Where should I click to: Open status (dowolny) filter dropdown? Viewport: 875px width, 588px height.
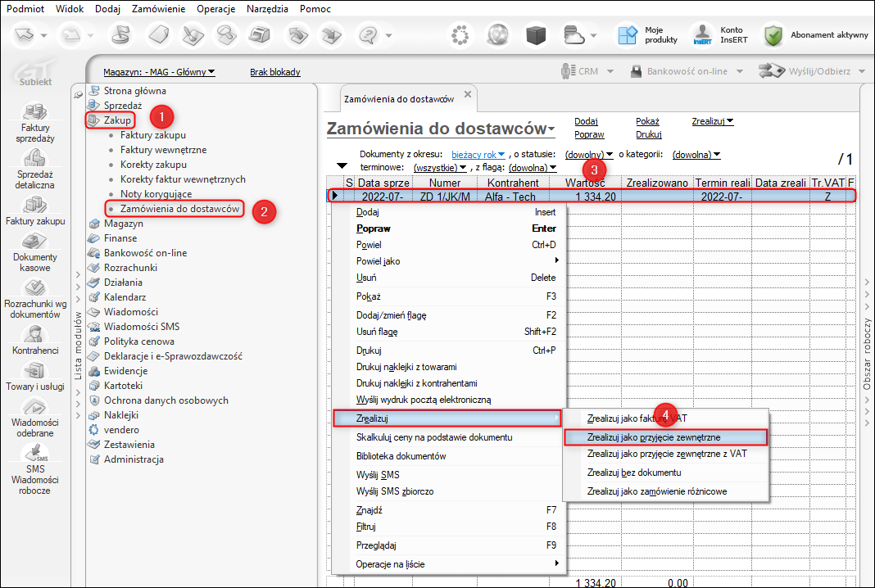pos(589,155)
